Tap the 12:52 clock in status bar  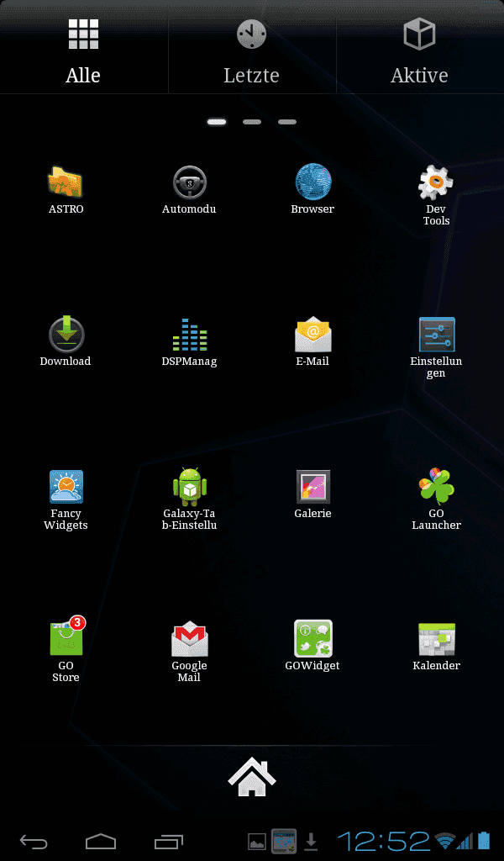coord(384,841)
